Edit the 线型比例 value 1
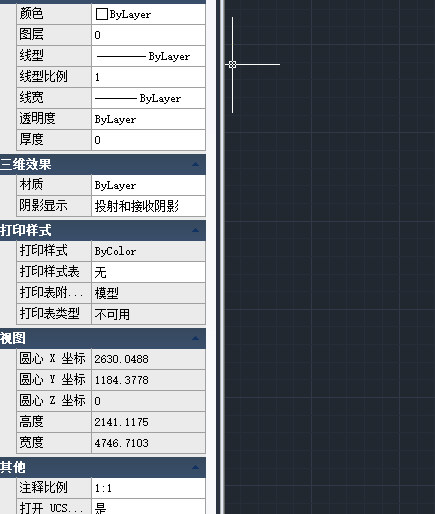Viewport: 435px width, 514px height. pos(148,77)
